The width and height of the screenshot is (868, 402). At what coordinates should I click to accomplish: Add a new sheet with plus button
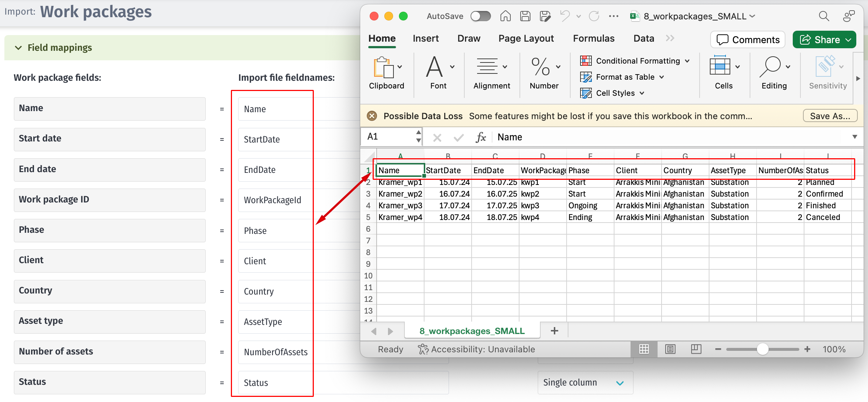[555, 331]
